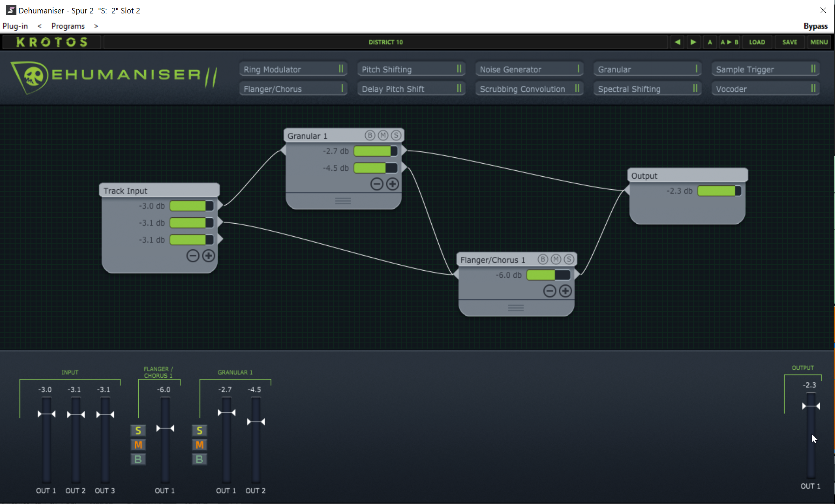Add a Spectral Shifting module
Image resolution: width=835 pixels, height=504 pixels.
click(647, 89)
